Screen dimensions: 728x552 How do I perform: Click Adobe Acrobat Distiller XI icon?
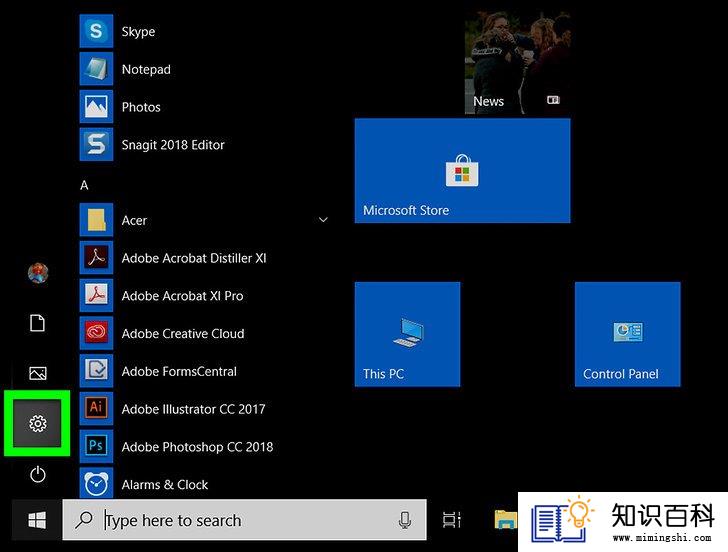click(x=96, y=257)
